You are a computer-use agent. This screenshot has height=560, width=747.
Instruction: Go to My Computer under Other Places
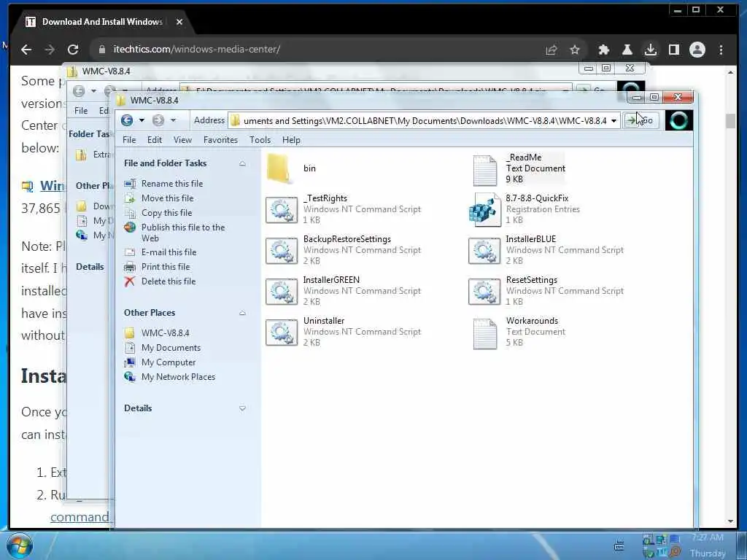coord(169,362)
